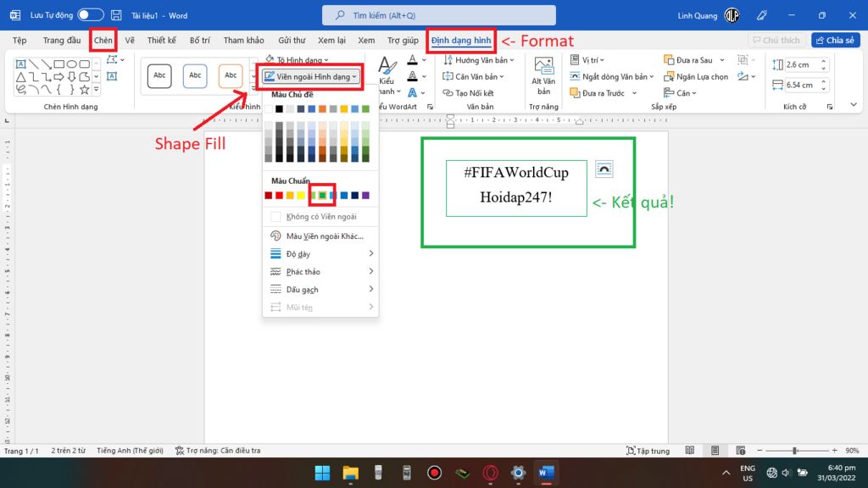
Task: Pick the green standard color swatch
Action: 322,196
